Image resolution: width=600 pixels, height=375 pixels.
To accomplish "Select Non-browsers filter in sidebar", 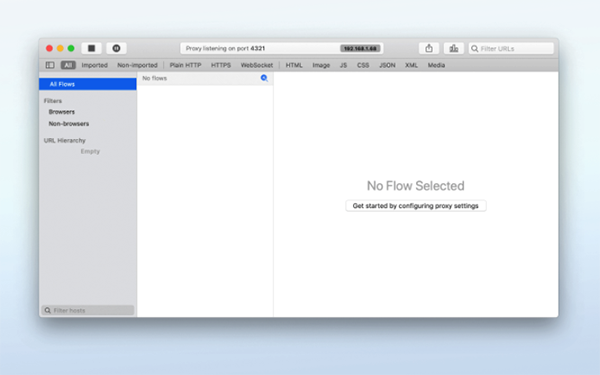I will tap(69, 124).
